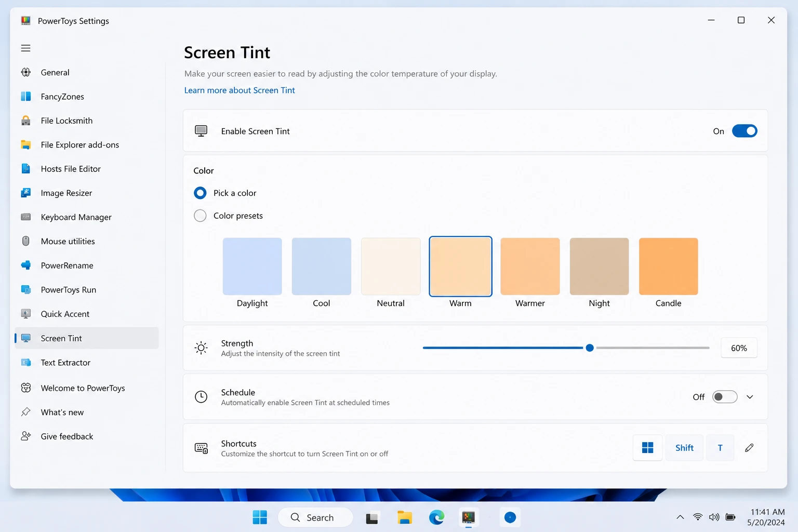The image size is (798, 532).
Task: Open the Text Extractor page
Action: click(x=87, y=362)
